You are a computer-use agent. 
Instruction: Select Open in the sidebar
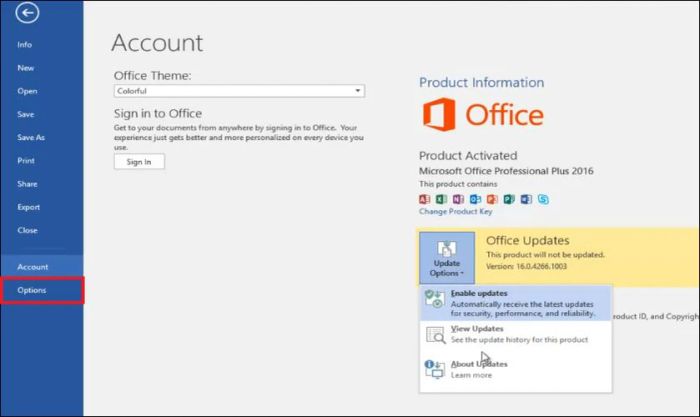coord(27,91)
